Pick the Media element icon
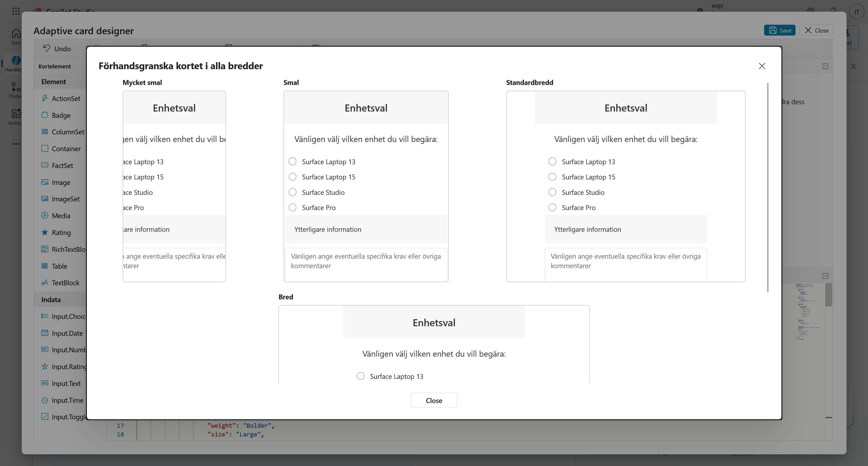Viewport: 868px width, 466px height. (x=44, y=215)
